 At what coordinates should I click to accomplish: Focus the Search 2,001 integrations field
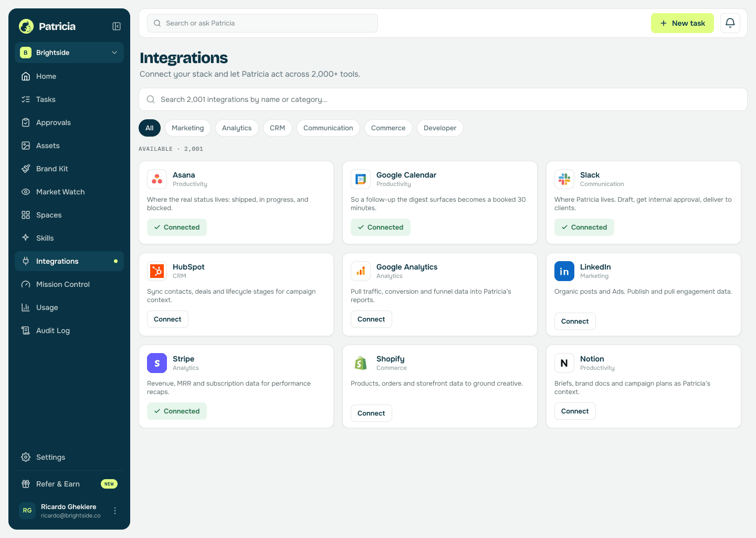coord(443,99)
